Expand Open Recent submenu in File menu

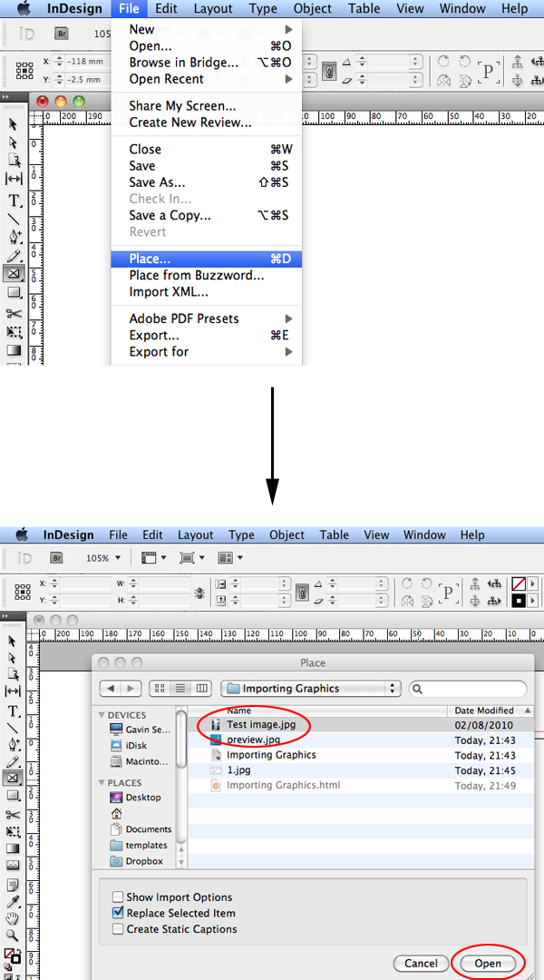coord(206,79)
